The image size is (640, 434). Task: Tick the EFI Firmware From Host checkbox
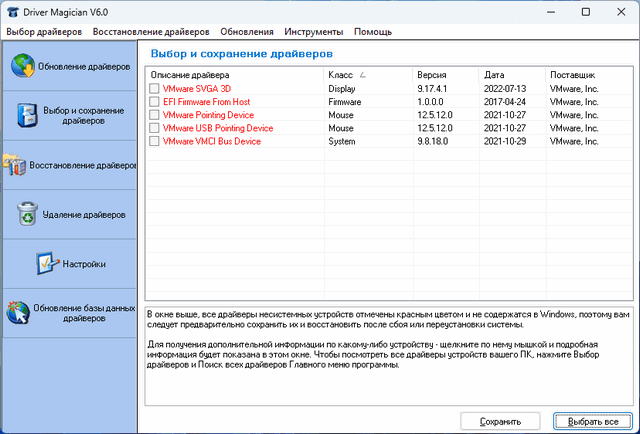point(154,102)
